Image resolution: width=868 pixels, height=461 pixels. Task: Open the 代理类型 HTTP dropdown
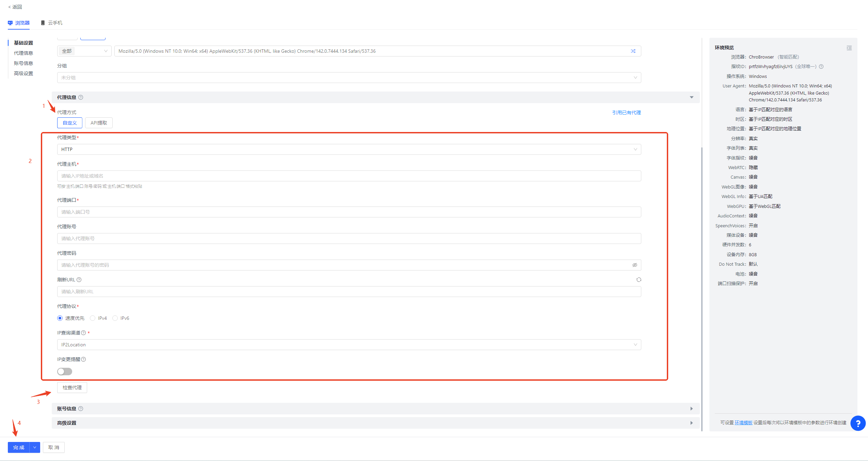[x=349, y=149]
